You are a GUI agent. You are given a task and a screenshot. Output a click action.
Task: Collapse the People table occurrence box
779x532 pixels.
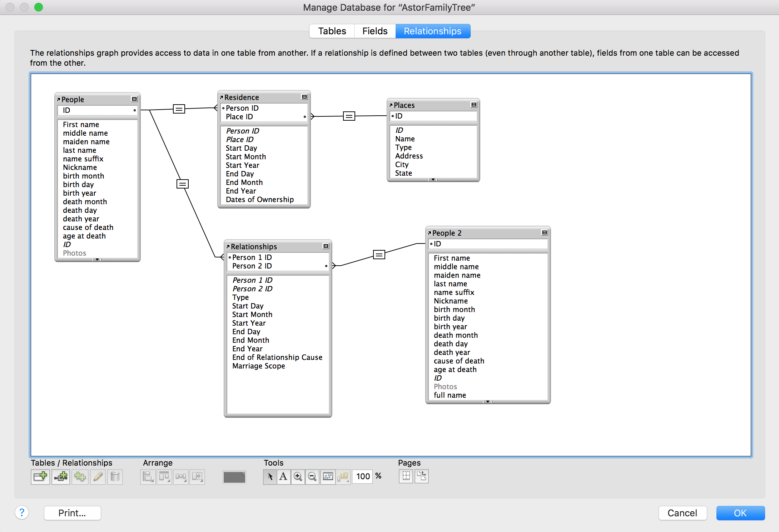pos(134,99)
